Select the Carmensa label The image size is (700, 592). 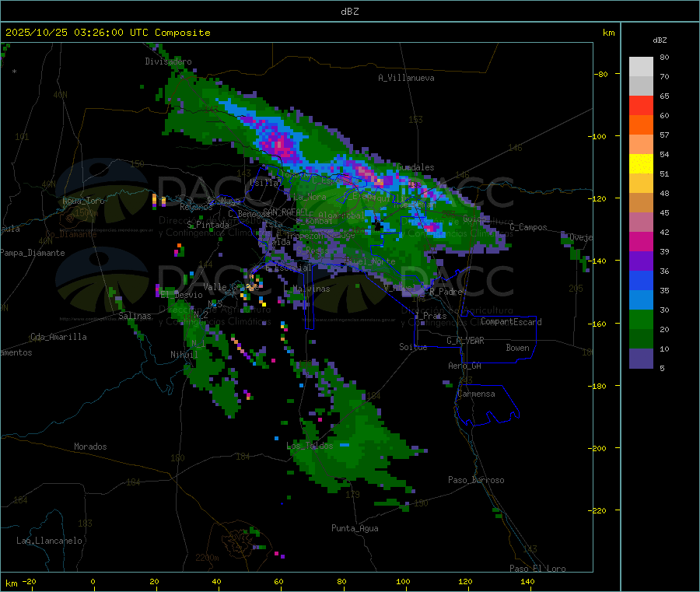(476, 394)
